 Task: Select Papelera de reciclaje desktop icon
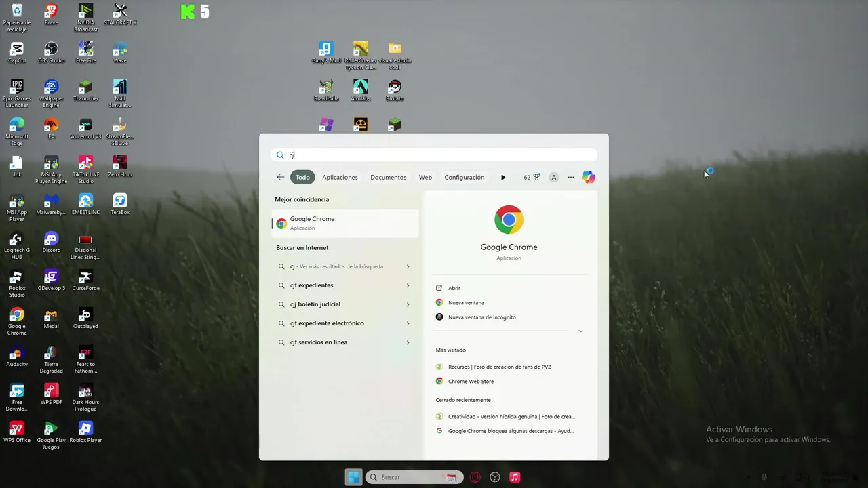click(17, 18)
